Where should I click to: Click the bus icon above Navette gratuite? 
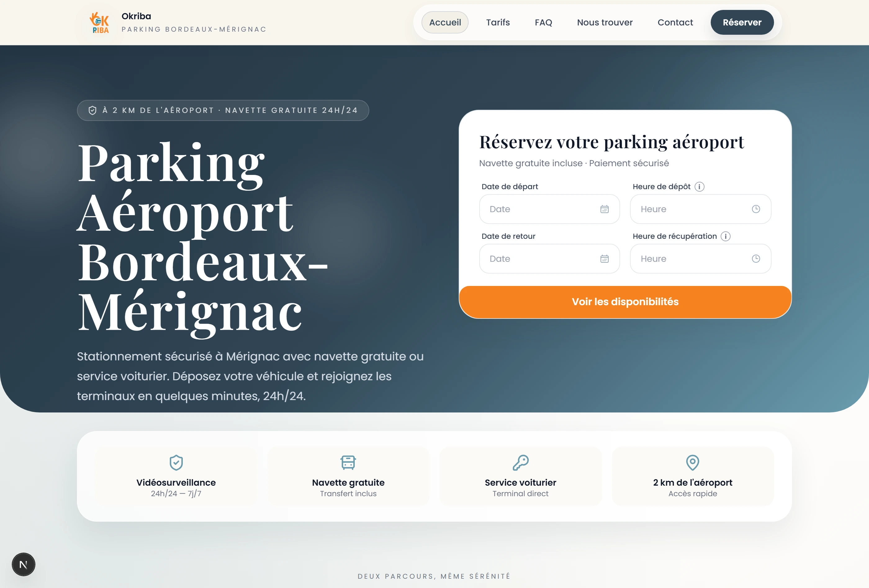pyautogui.click(x=348, y=462)
